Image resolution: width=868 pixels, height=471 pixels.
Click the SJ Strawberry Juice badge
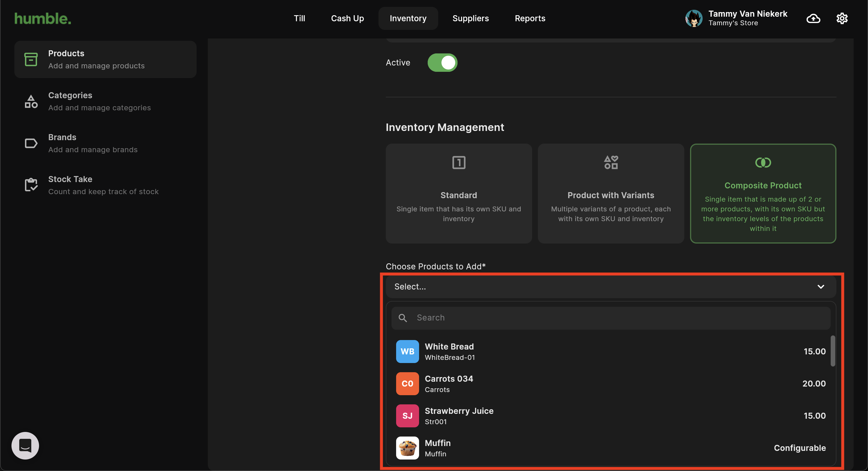coord(407,416)
